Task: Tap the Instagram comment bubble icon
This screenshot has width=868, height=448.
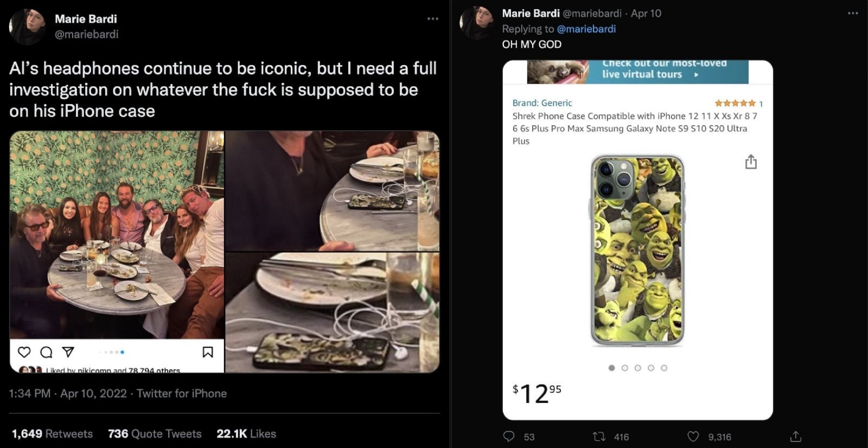Action: 47,353
